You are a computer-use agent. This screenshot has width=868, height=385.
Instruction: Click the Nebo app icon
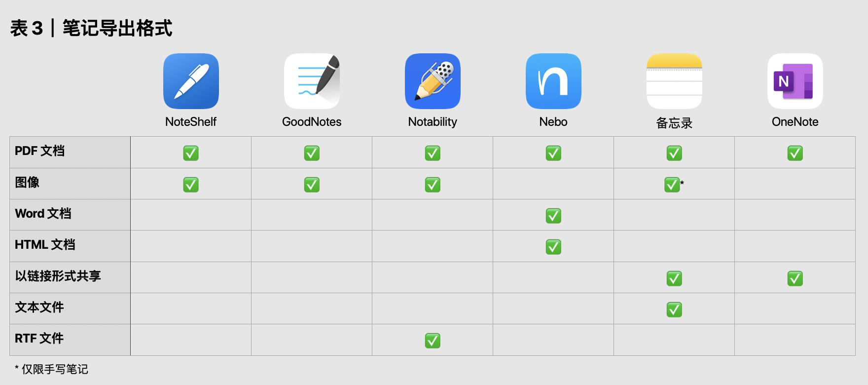[553, 81]
